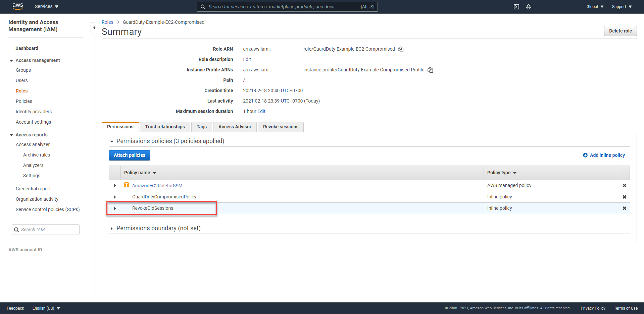Open Analyzers in the sidebar

coord(33,165)
